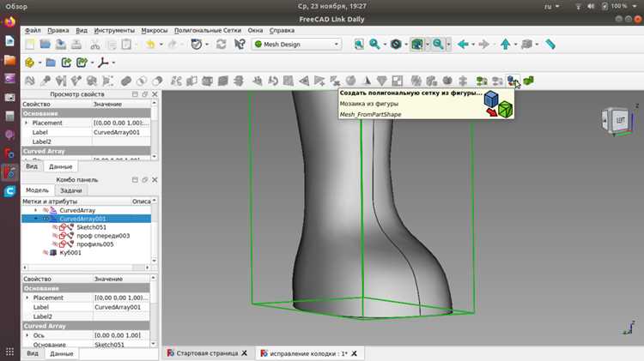Open the Инструменты menu
The width and height of the screenshot is (644, 361).
click(x=114, y=30)
